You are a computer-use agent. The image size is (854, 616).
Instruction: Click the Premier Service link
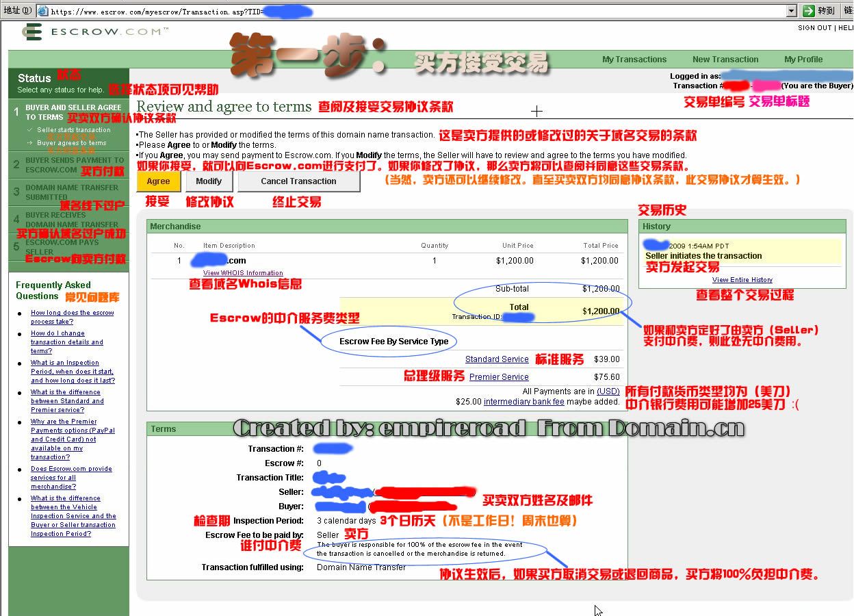point(499,377)
